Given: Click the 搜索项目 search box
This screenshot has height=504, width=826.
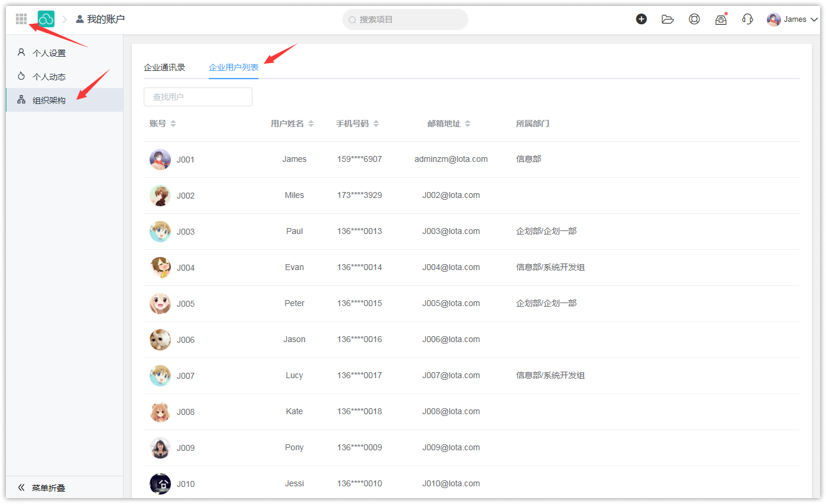Looking at the screenshot, I should point(405,19).
